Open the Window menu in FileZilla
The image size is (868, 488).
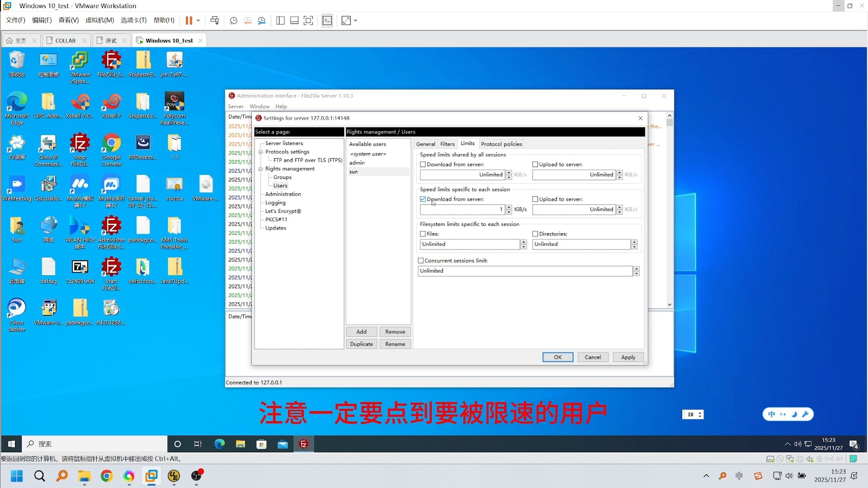click(x=259, y=107)
